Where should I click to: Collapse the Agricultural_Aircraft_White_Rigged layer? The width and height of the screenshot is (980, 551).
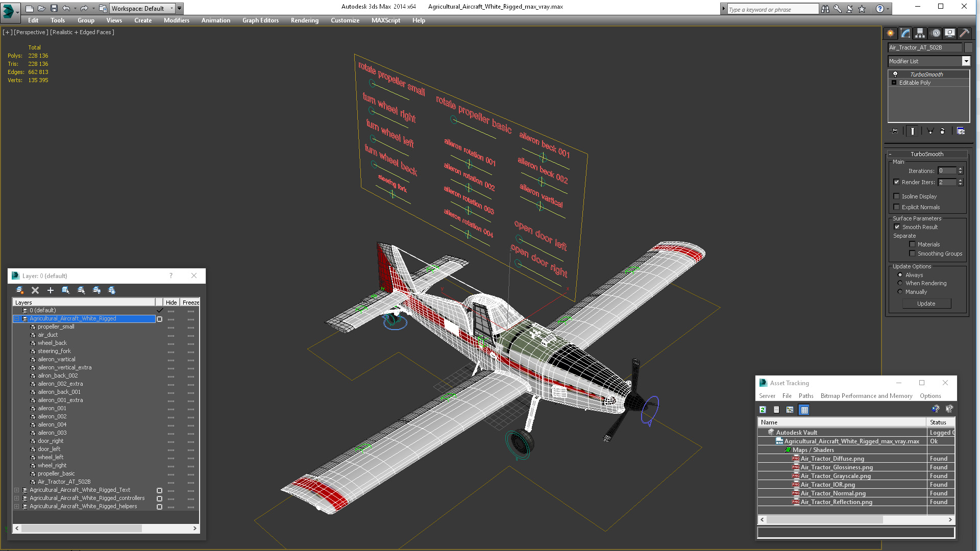[x=16, y=319]
